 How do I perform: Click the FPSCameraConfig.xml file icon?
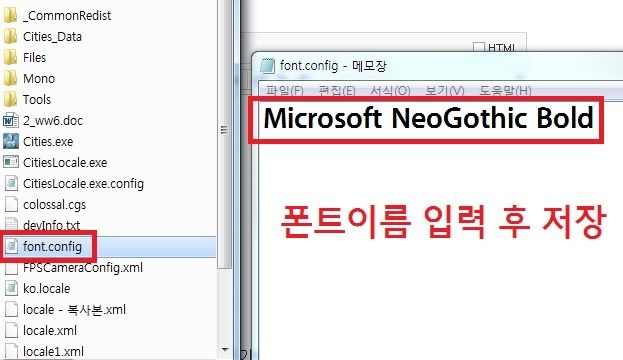(x=11, y=268)
